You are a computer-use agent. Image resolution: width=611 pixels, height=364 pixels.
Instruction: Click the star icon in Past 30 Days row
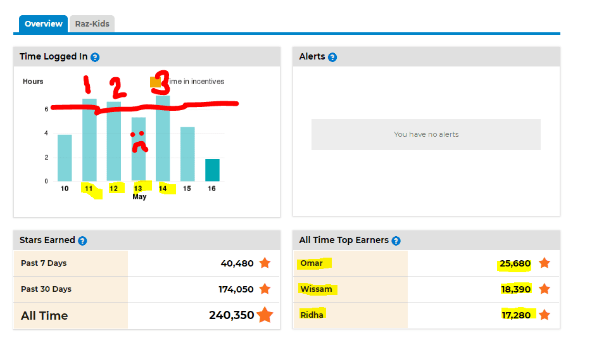[265, 289]
